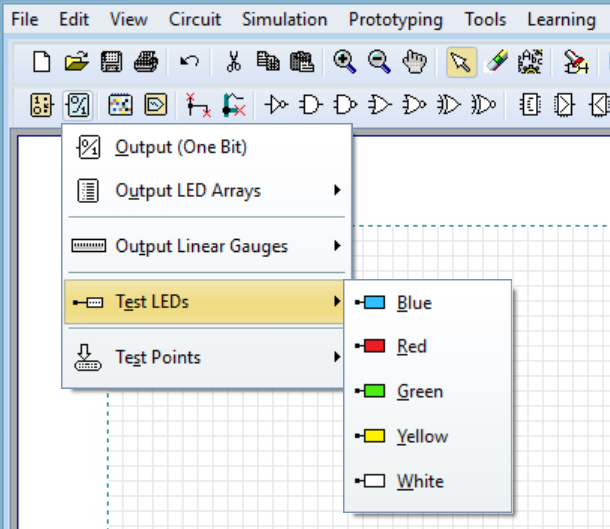Zoom in with the plus magnifier
The height and width of the screenshot is (529, 610).
[x=345, y=61]
